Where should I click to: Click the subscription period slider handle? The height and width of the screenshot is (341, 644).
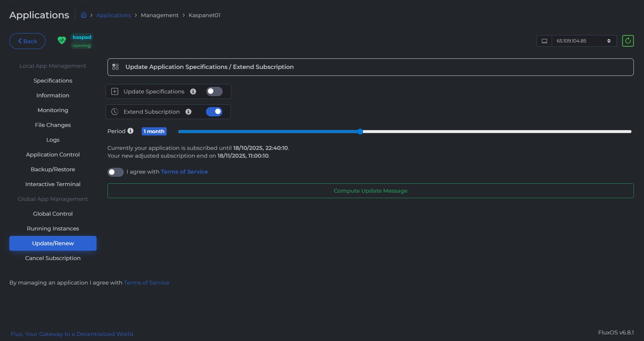click(x=360, y=132)
